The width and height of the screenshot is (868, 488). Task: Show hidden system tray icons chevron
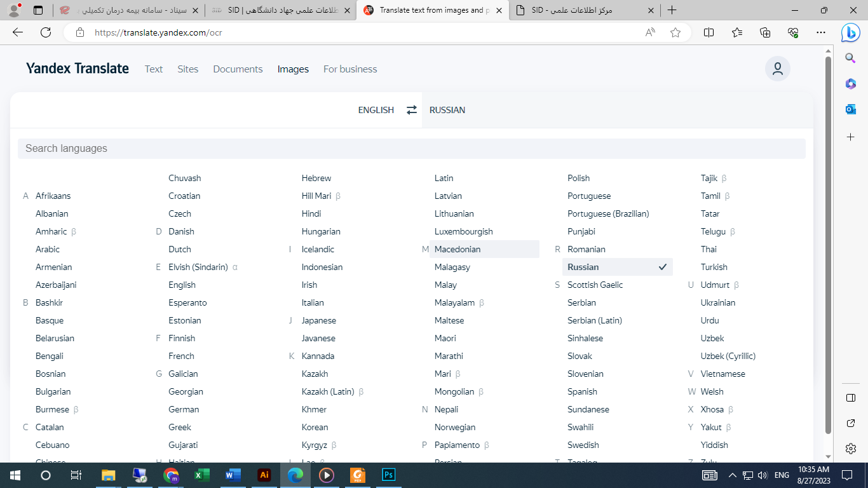[x=732, y=475]
